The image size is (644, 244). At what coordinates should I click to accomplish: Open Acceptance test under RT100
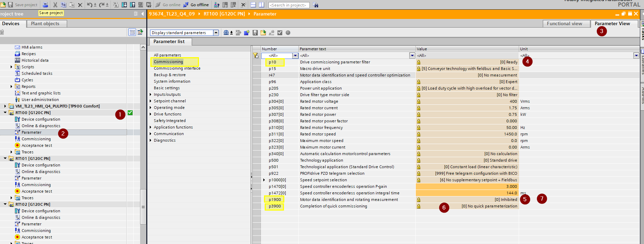coord(37,145)
